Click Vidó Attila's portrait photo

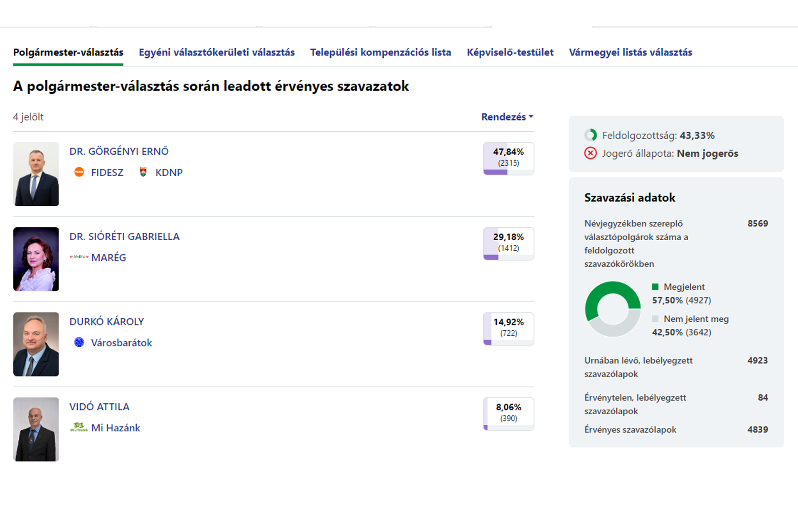click(36, 429)
